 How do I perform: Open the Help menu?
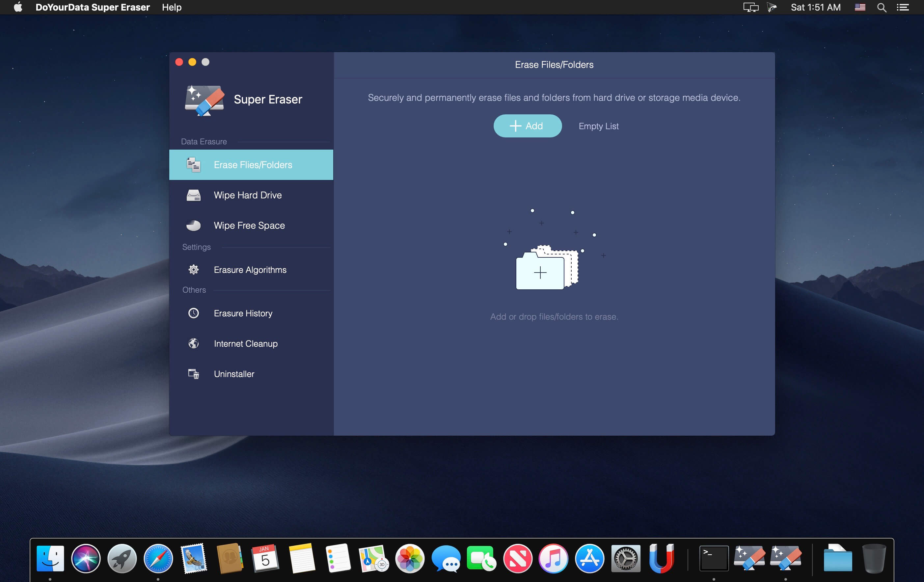coord(172,7)
